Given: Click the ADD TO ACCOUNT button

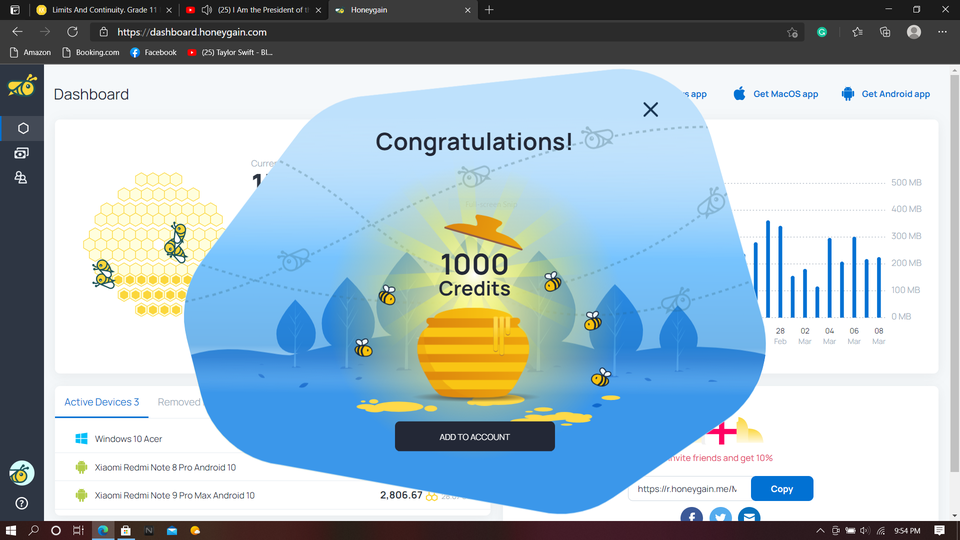Looking at the screenshot, I should point(474,437).
